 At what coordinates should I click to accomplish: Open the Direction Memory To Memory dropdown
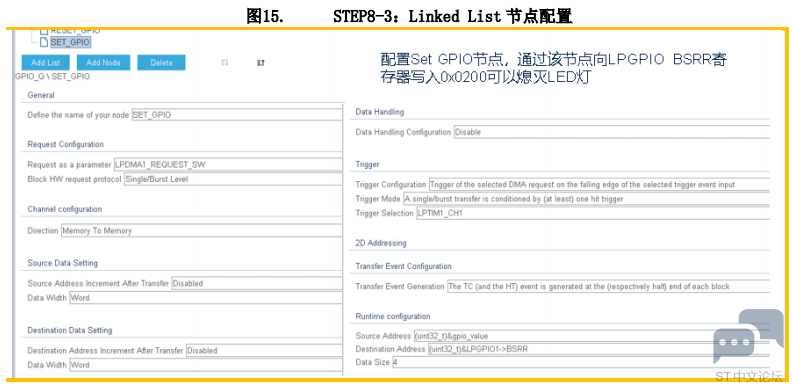pos(202,231)
